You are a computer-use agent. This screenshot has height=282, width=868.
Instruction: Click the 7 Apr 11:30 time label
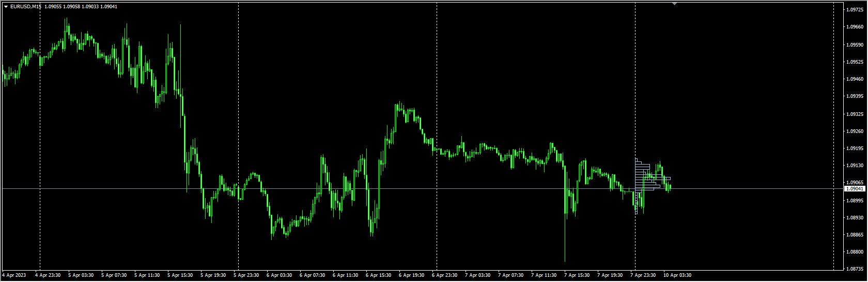point(544,275)
